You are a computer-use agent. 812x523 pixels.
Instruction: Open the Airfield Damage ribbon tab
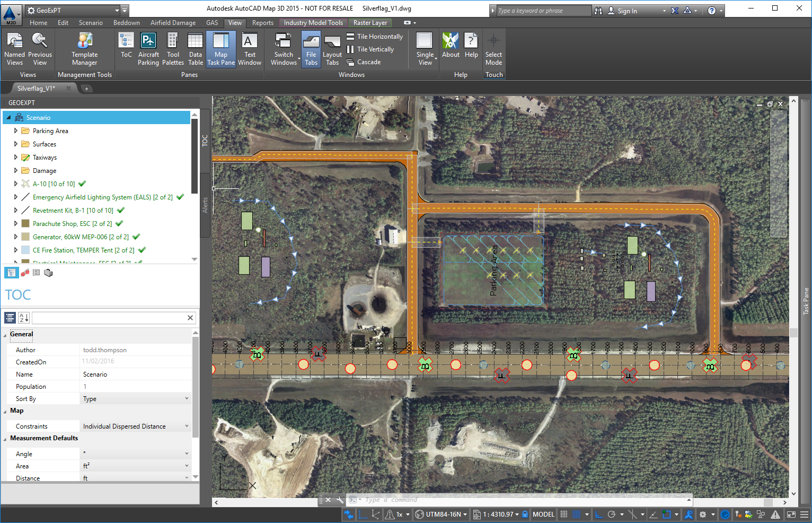click(173, 23)
